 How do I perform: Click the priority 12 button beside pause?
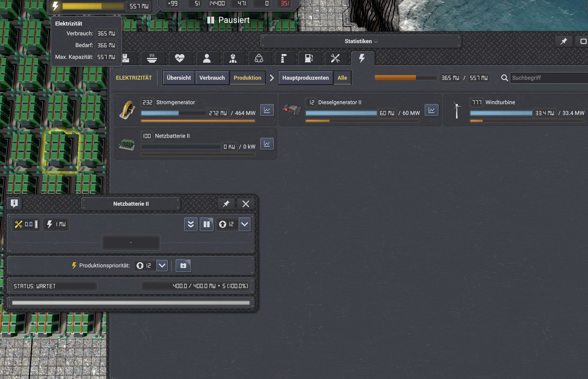point(227,224)
